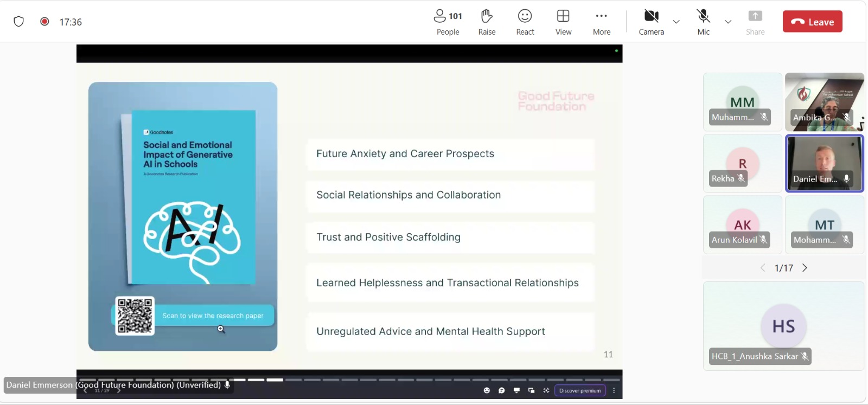Viewport: 868px width, 405px height.
Task: Click the Good Future Foundation logo text
Action: [x=556, y=101]
